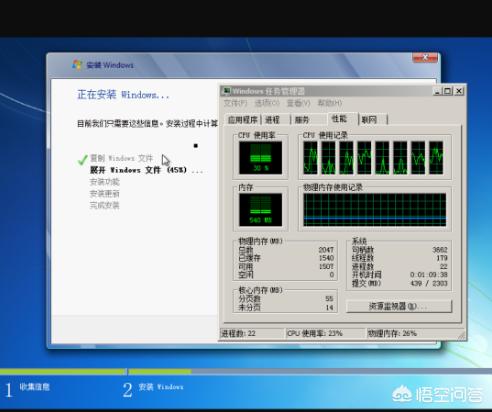Click the 开机时间 value 0:01:09:38
The height and width of the screenshot is (412, 492).
pos(429,275)
